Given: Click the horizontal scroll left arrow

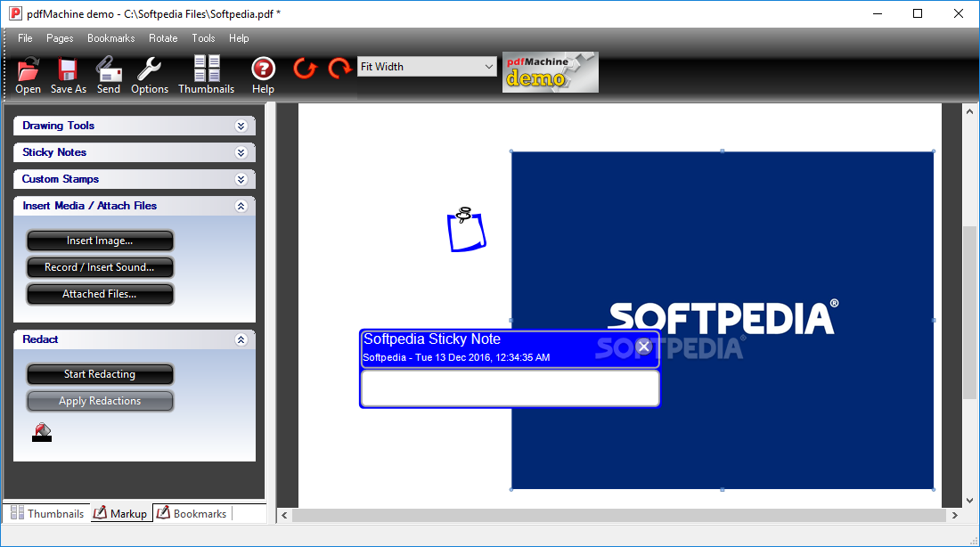Looking at the screenshot, I should [284, 515].
